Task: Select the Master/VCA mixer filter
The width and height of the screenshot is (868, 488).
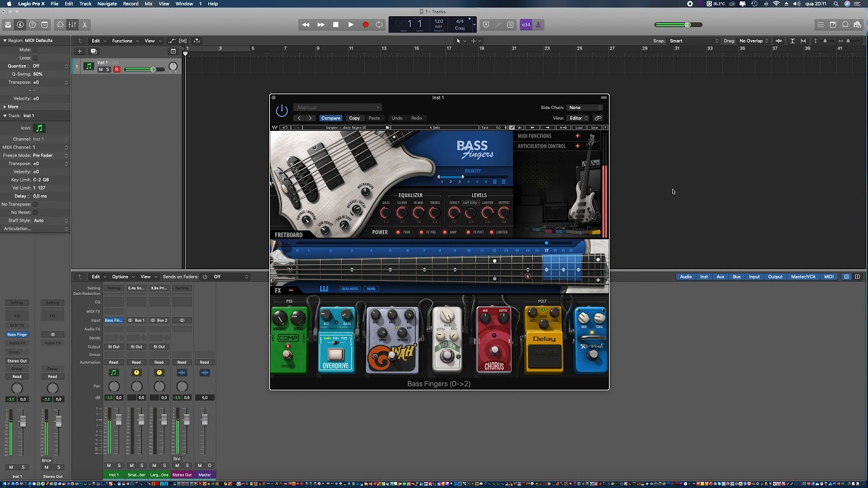Action: click(x=804, y=277)
